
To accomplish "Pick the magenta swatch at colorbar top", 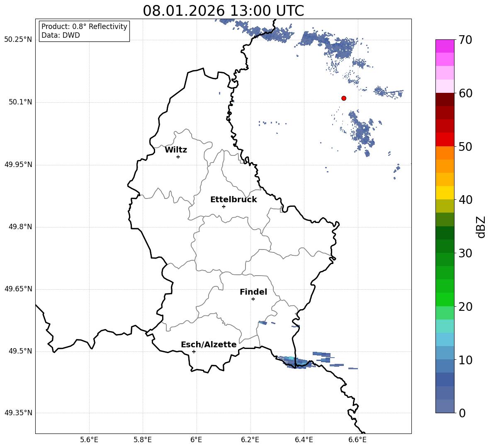I will click(x=445, y=46).
